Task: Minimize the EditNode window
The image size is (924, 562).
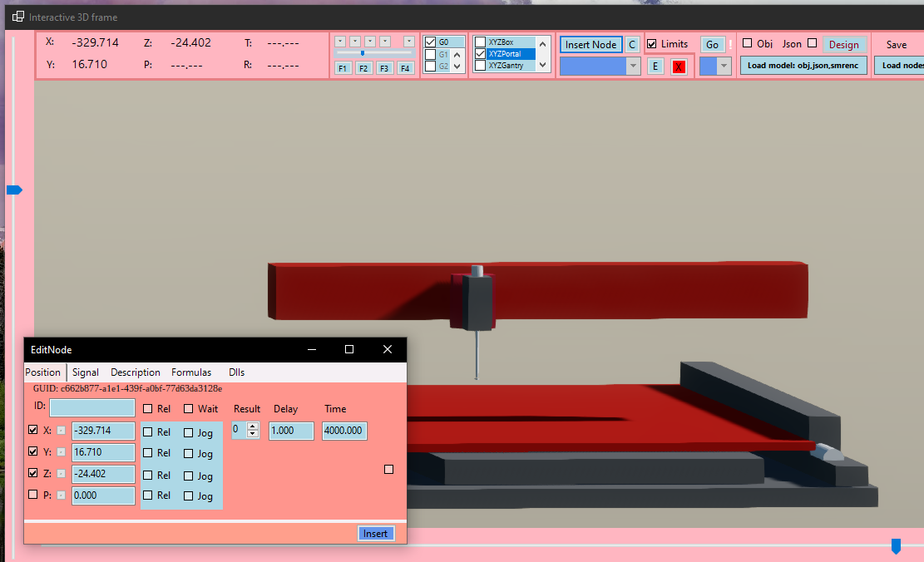Action: tap(312, 349)
